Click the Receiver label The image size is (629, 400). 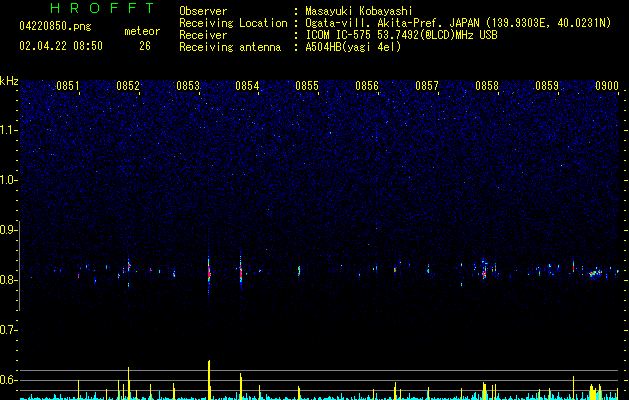tap(203, 35)
